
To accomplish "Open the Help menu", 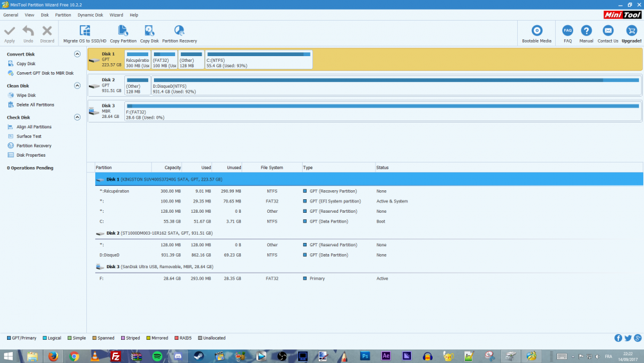I will tap(134, 15).
